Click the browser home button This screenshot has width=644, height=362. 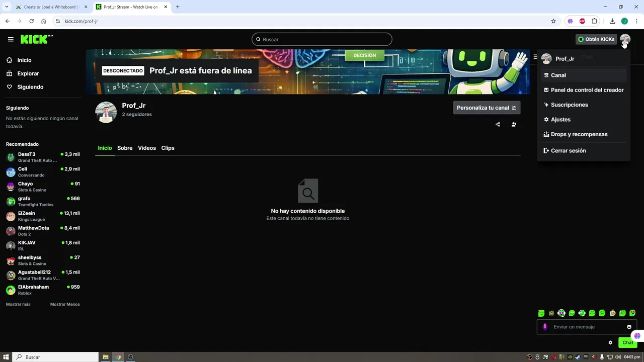[43, 21]
